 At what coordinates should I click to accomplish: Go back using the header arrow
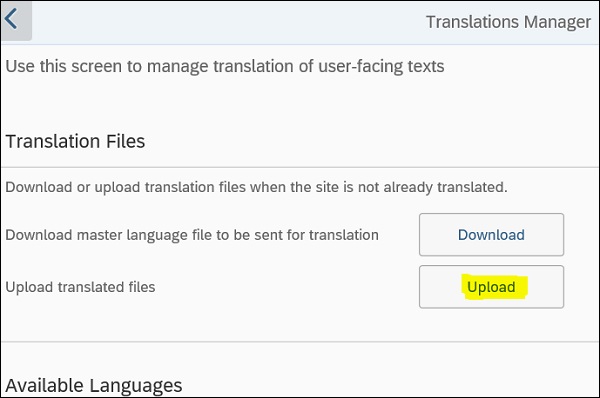coord(16,20)
